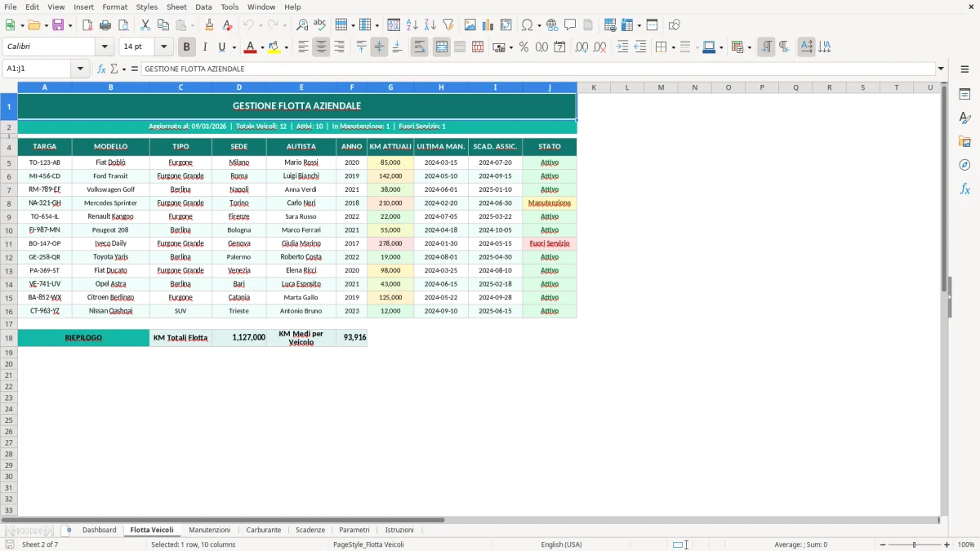The image size is (980, 551).
Task: Toggle Align Right
Action: [x=339, y=47]
